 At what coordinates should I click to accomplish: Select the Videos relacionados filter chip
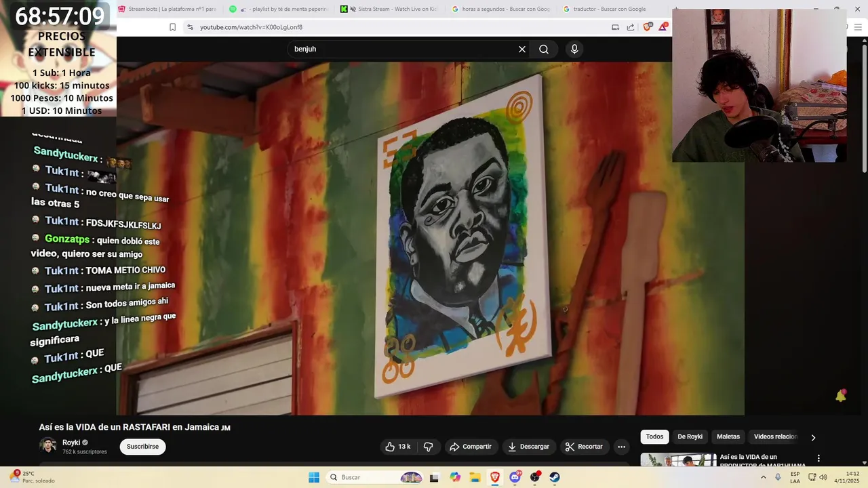pyautogui.click(x=775, y=436)
